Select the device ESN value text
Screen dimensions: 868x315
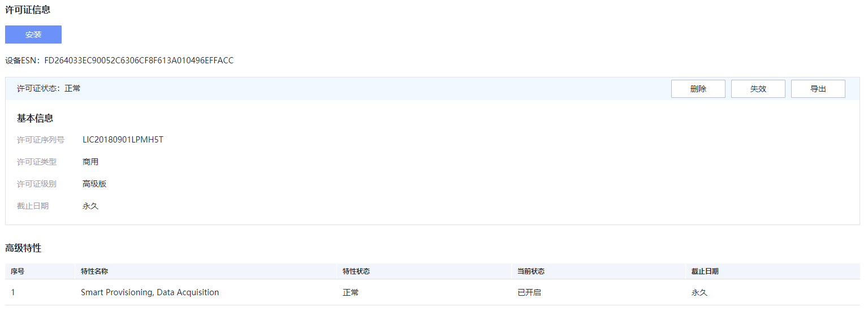[x=139, y=60]
